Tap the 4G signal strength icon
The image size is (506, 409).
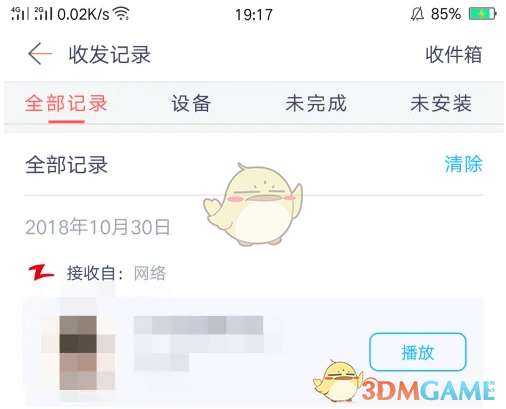click(x=20, y=13)
